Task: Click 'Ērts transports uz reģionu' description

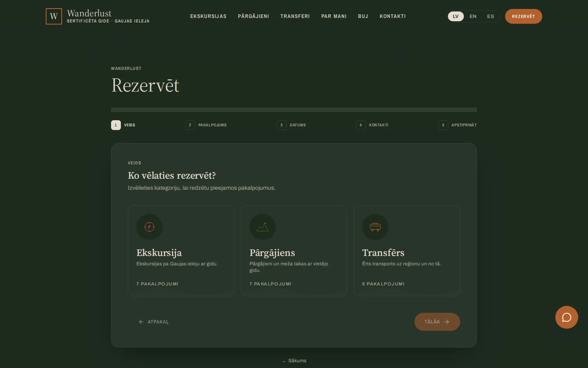Action: 401,264
